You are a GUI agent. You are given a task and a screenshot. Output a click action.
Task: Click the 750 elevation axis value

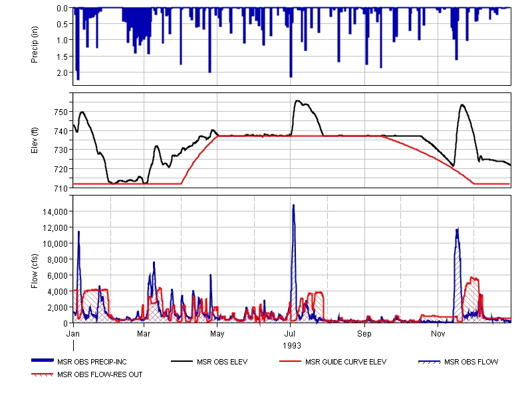click(x=61, y=112)
